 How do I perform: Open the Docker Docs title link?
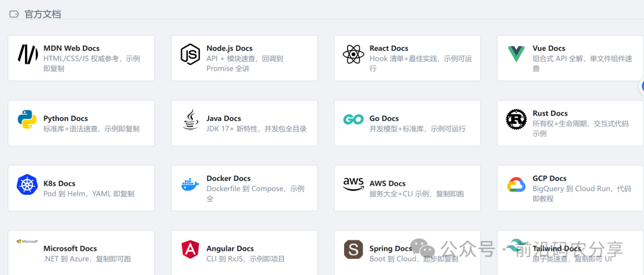pos(229,179)
